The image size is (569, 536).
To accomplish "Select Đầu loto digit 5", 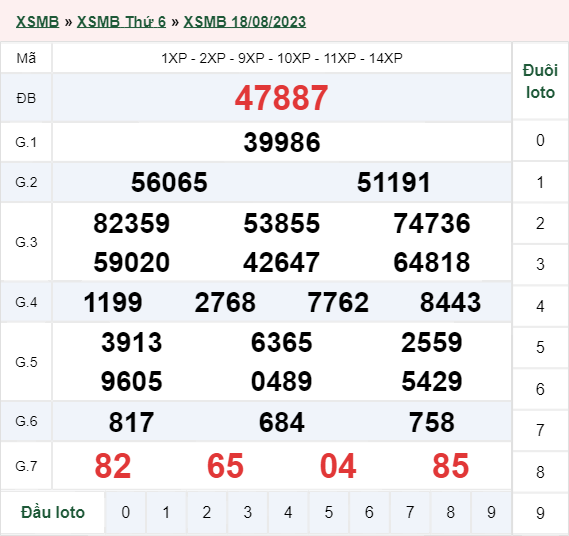I will click(329, 512).
